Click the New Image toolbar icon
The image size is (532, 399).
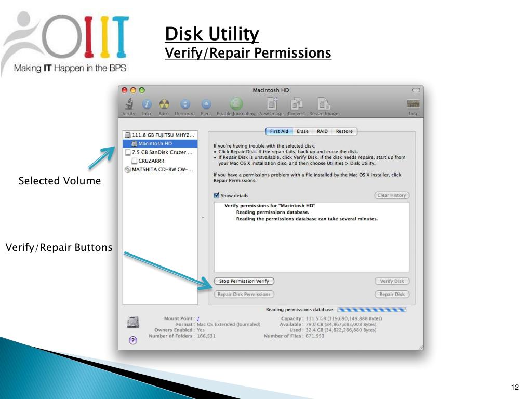click(272, 103)
